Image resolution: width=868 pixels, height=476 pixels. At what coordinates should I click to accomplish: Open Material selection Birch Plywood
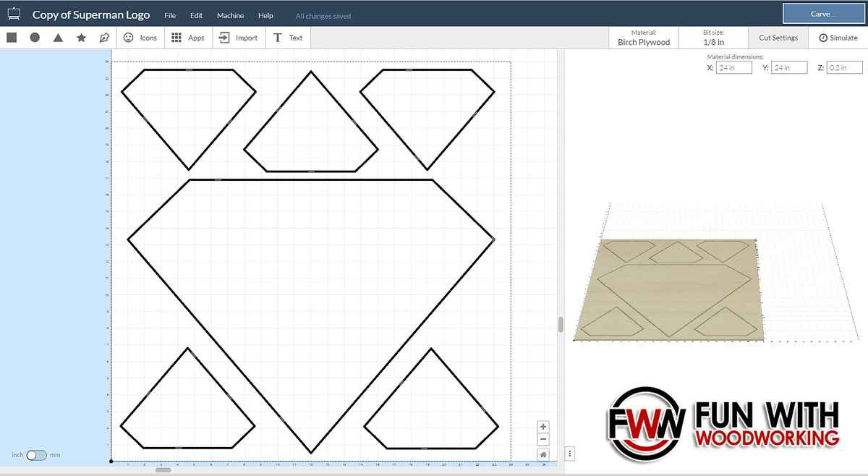(644, 38)
